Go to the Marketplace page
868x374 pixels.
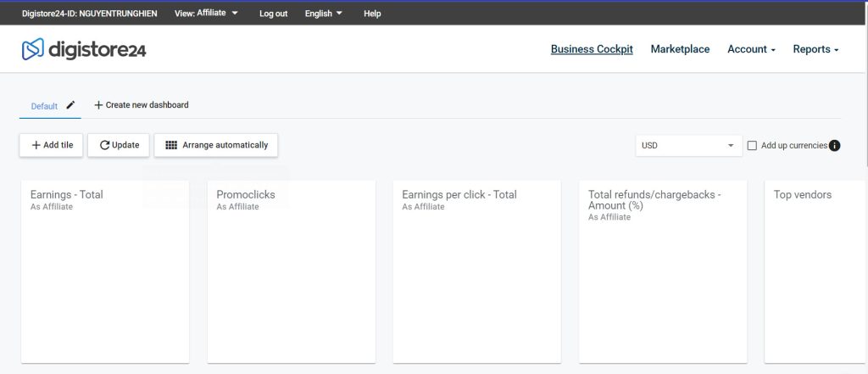click(x=680, y=49)
